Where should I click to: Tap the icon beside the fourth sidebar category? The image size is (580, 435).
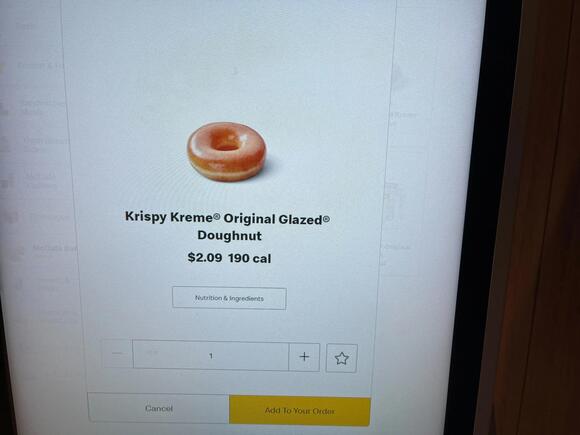click(x=7, y=182)
